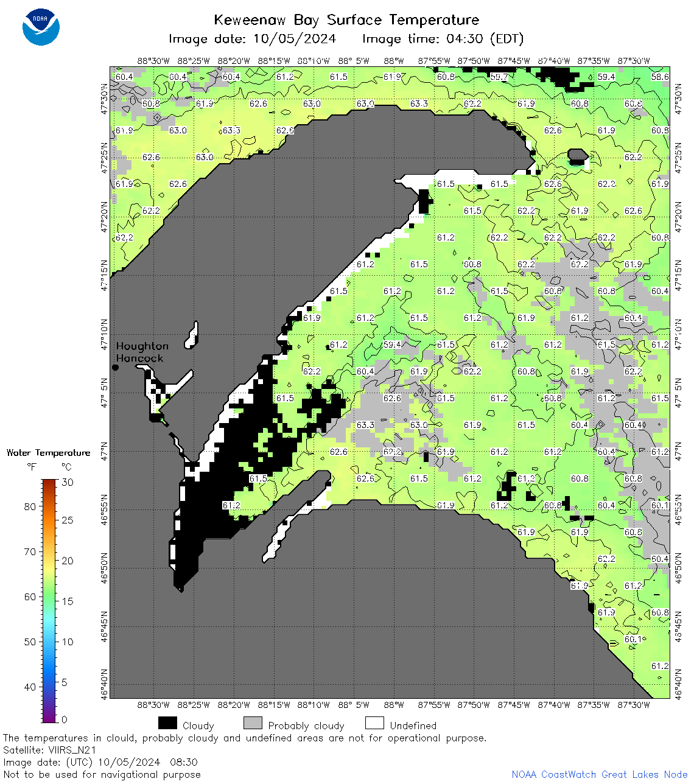Open the NOAA CoastWatch Great Lakes Node credit

coord(599,774)
